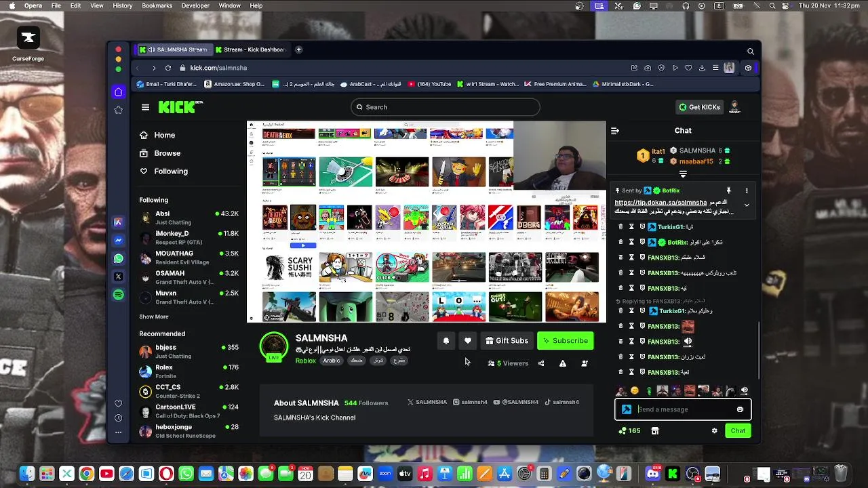This screenshot has width=868, height=488.
Task: Open YouTube bookmark in bookmarks bar
Action: (x=431, y=84)
